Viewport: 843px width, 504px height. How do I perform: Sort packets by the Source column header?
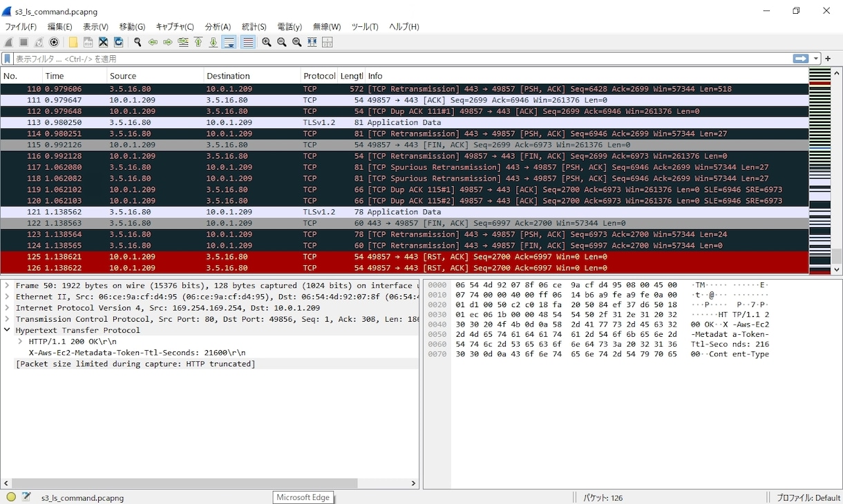pos(155,76)
